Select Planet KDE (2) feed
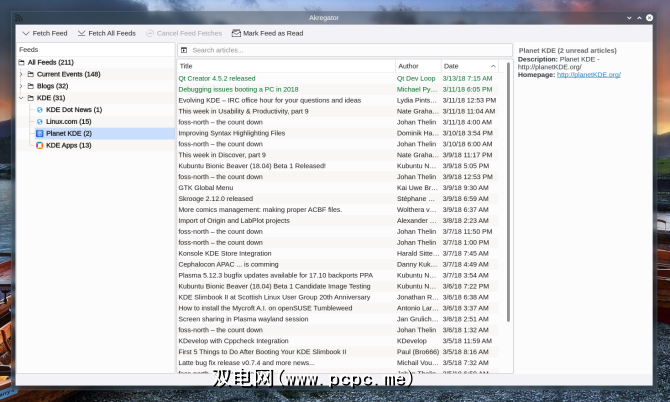The width and height of the screenshot is (670, 402). click(x=69, y=133)
